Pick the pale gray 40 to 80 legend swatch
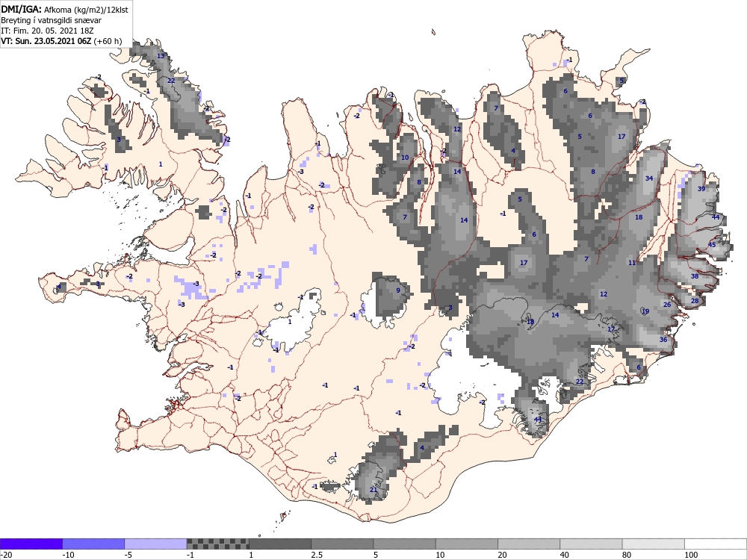747x560 pixels. [591, 544]
